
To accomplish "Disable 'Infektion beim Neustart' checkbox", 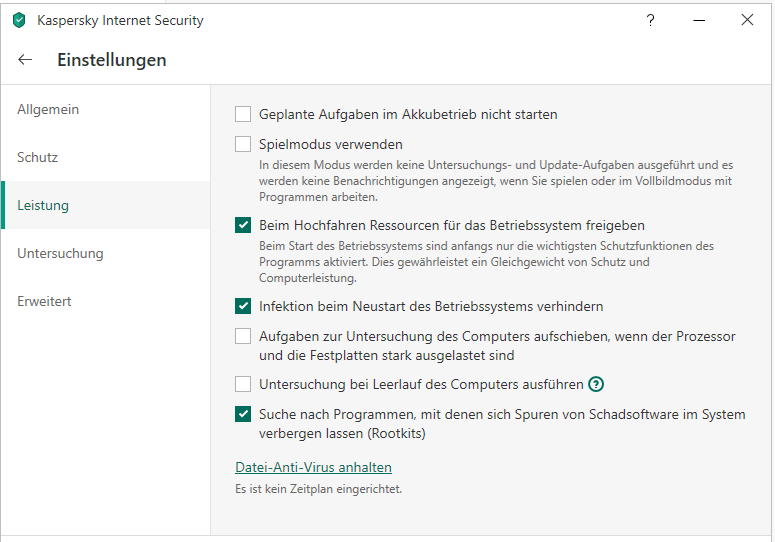I will pos(243,306).
